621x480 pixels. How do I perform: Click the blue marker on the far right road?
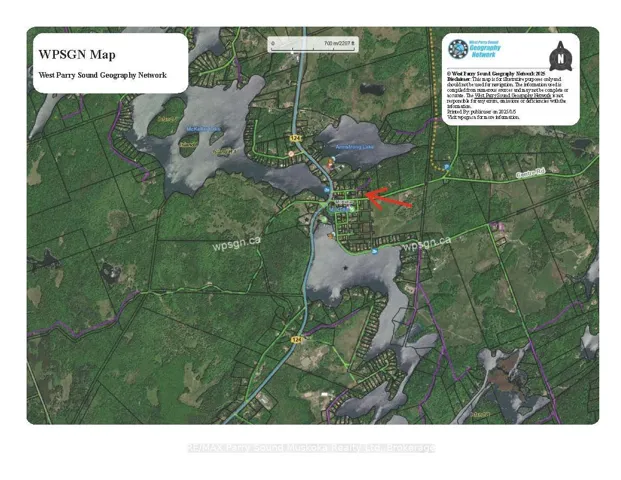[x=447, y=167]
